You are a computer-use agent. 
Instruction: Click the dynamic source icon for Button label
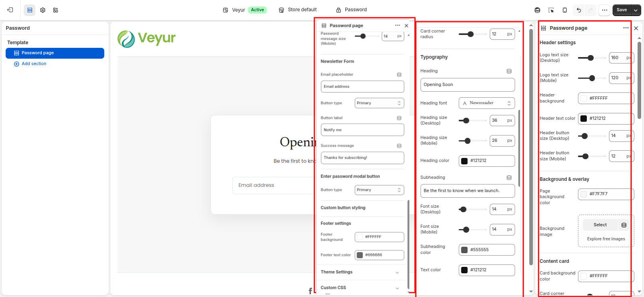399,118
